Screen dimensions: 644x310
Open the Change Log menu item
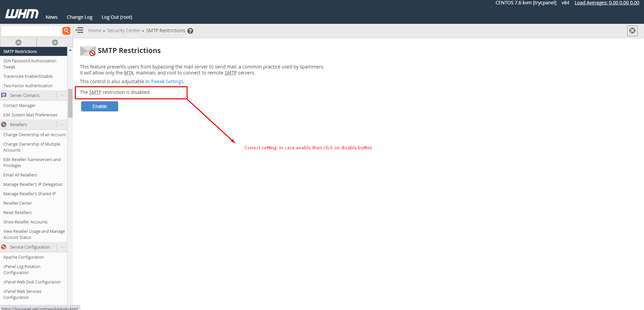click(x=80, y=17)
